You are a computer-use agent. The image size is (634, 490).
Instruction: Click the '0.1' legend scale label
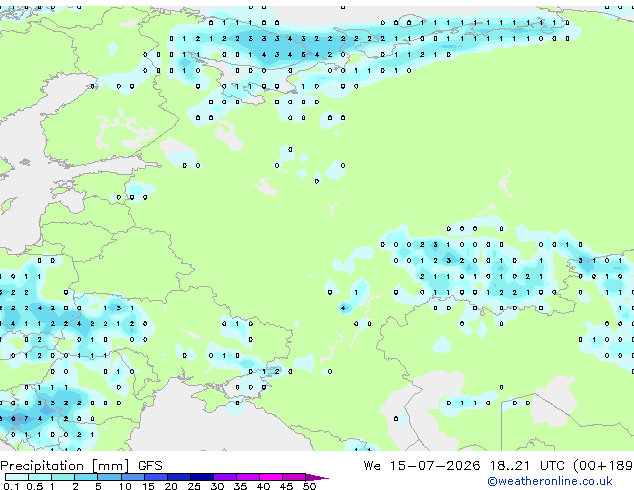click(11, 486)
